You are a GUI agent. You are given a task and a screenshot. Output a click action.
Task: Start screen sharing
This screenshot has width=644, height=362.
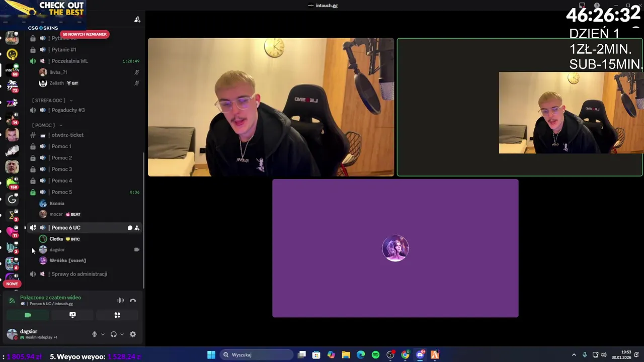point(72,315)
